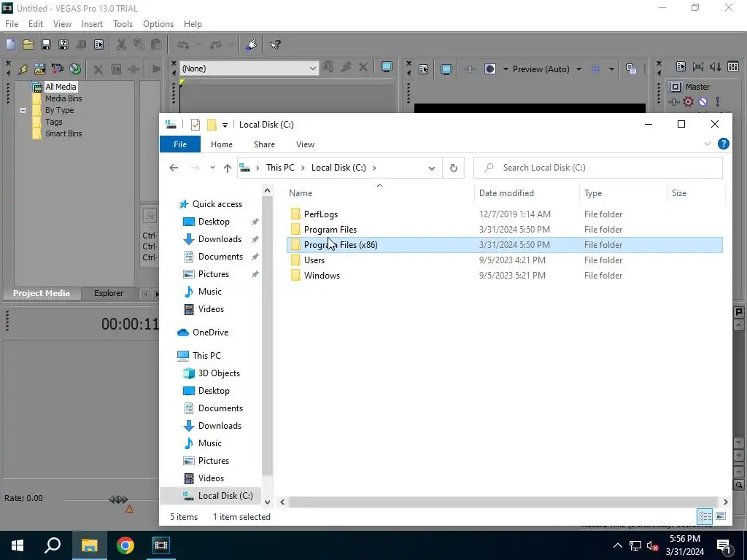Open Audio Properties icon in Master bus panel
The width and height of the screenshot is (747, 560).
681,66
